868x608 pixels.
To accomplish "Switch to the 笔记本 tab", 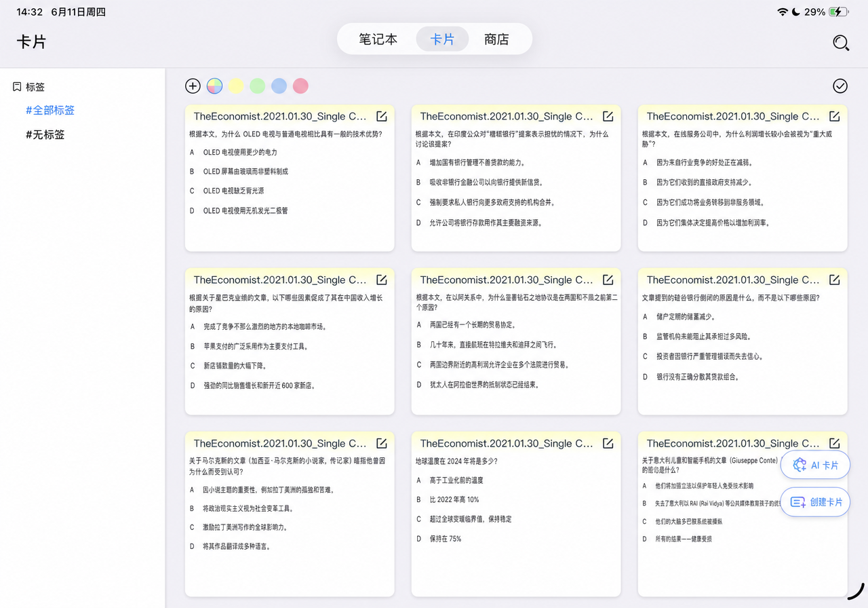I will 378,39.
